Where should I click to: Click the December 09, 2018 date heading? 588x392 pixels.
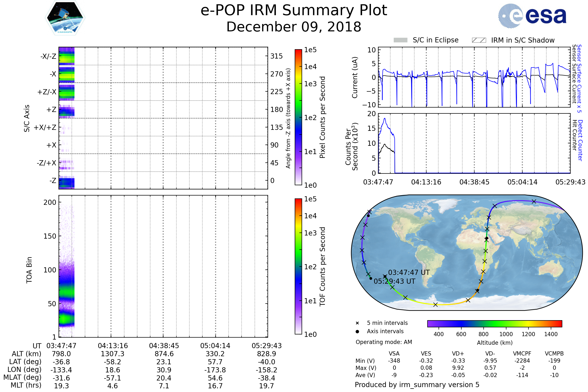tap(294, 27)
